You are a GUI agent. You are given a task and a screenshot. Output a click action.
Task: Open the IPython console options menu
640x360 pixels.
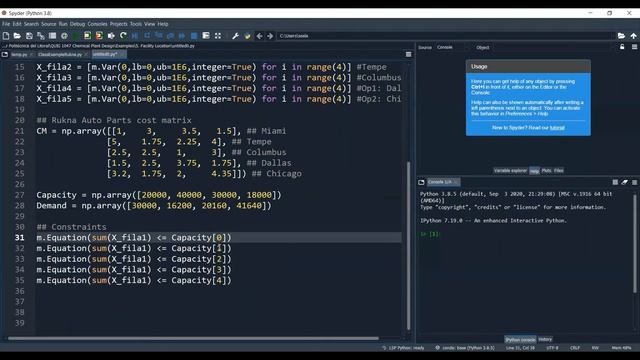pos(634,182)
